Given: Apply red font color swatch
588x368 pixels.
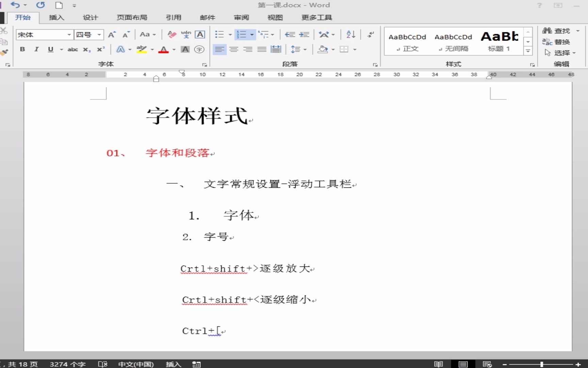Looking at the screenshot, I should point(164,49).
